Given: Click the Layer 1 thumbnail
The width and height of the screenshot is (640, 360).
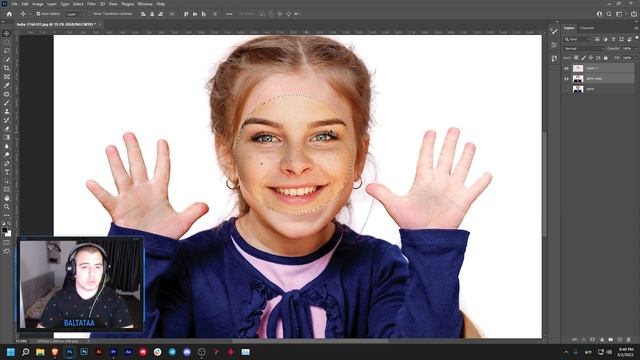Looking at the screenshot, I should [578, 68].
